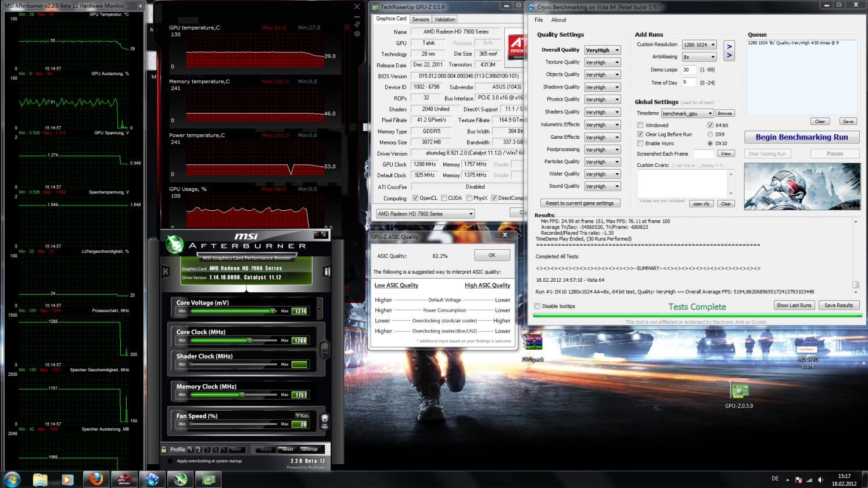This screenshot has width=868, height=488.
Task: Click the Custom Cvars text area
Action: click(x=686, y=184)
